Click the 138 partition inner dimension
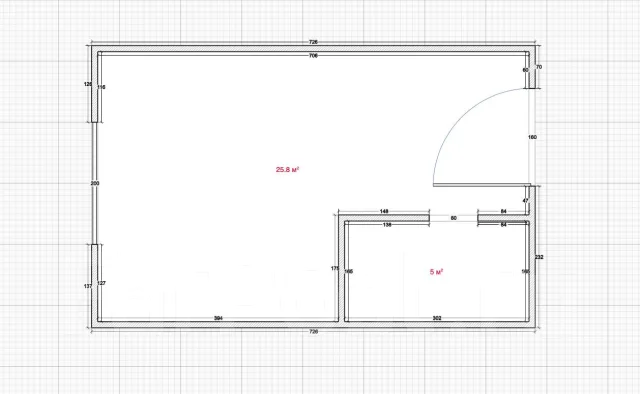Screen dimensions: 640x394 click(x=387, y=225)
